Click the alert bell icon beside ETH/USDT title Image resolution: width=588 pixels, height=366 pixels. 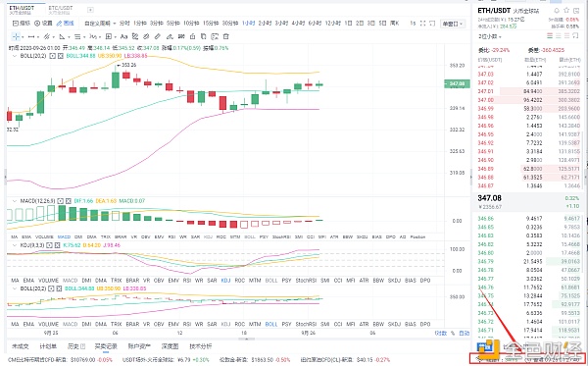557,11
